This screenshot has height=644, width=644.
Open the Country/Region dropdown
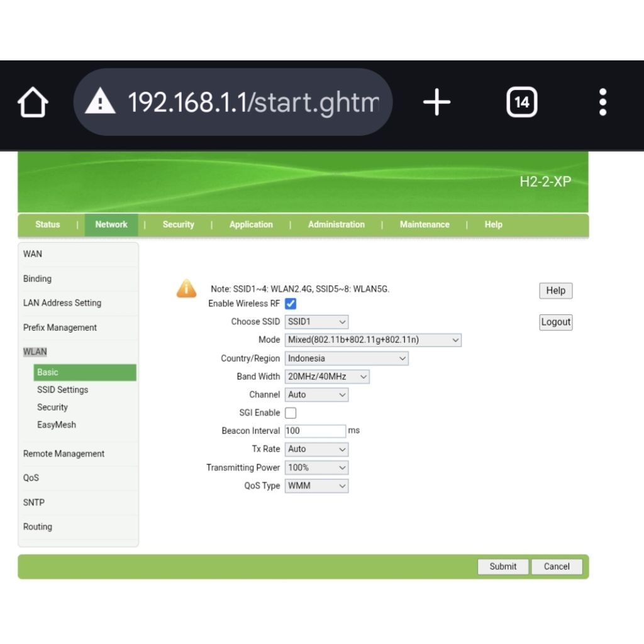[x=347, y=358]
